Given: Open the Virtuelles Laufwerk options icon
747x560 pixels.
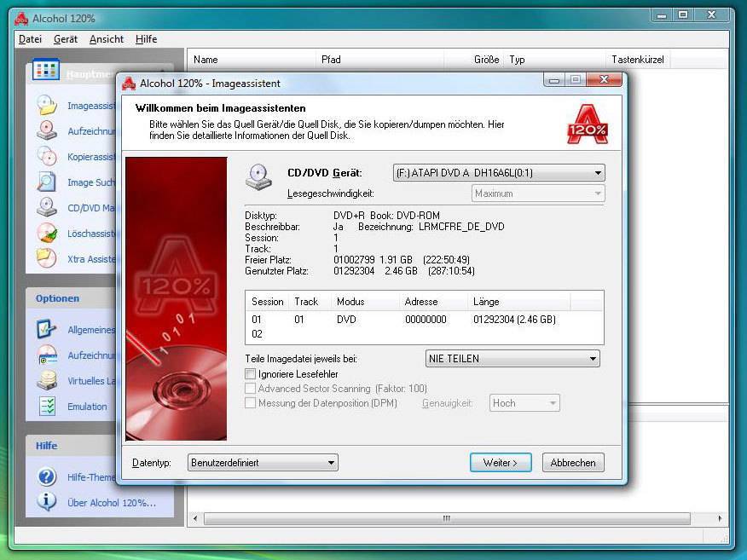Looking at the screenshot, I should tap(47, 380).
